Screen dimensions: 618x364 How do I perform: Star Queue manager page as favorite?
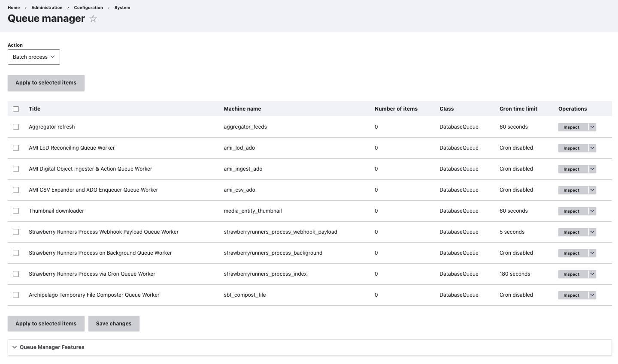93,19
